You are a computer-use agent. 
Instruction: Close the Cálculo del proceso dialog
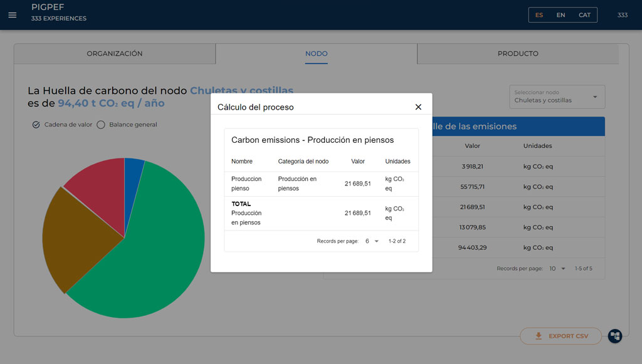pos(418,107)
